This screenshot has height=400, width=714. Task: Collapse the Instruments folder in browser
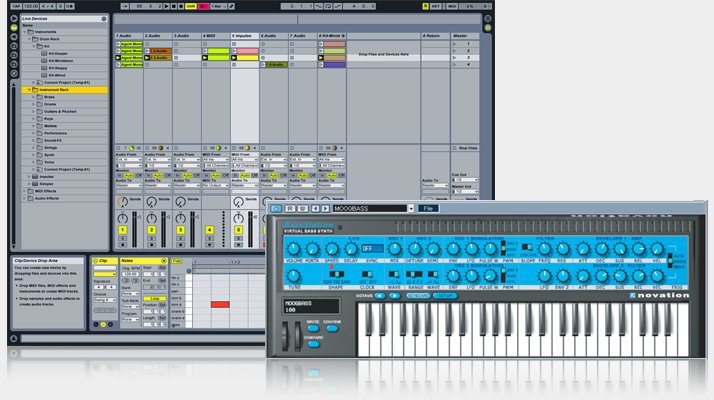coord(25,32)
